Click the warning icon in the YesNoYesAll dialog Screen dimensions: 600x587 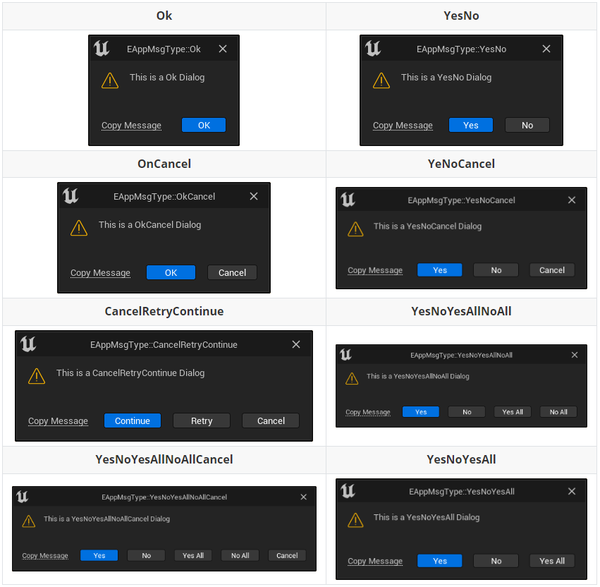355,520
